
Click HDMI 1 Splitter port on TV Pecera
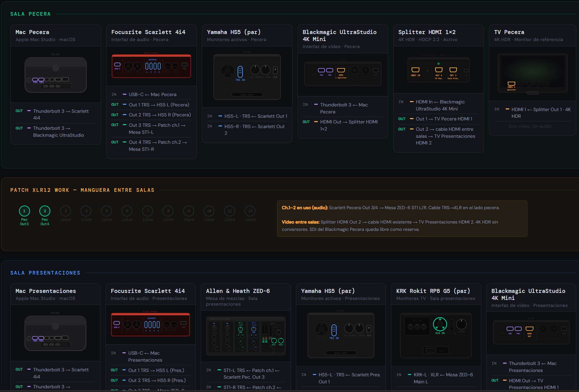(x=511, y=84)
